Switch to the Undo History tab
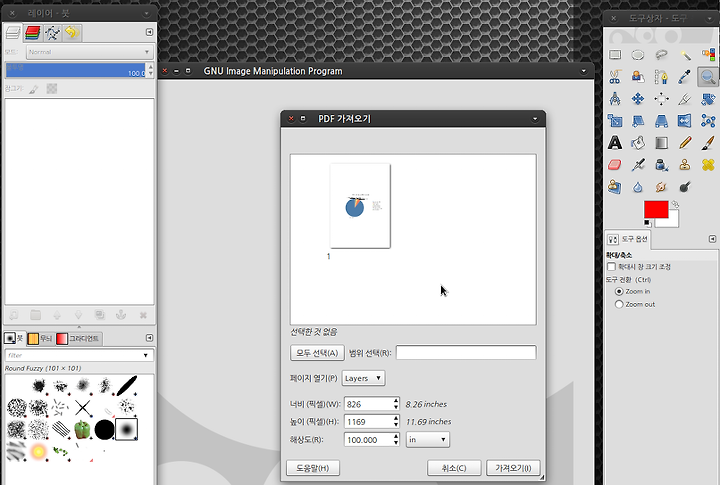Image resolution: width=720 pixels, height=485 pixels. [x=72, y=33]
